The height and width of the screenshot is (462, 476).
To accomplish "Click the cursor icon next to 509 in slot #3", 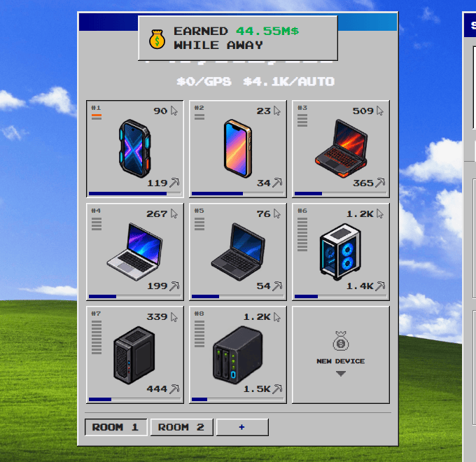I will click(380, 111).
